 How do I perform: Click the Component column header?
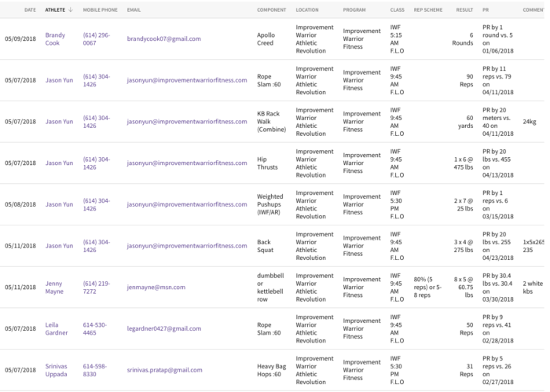pos(272,9)
